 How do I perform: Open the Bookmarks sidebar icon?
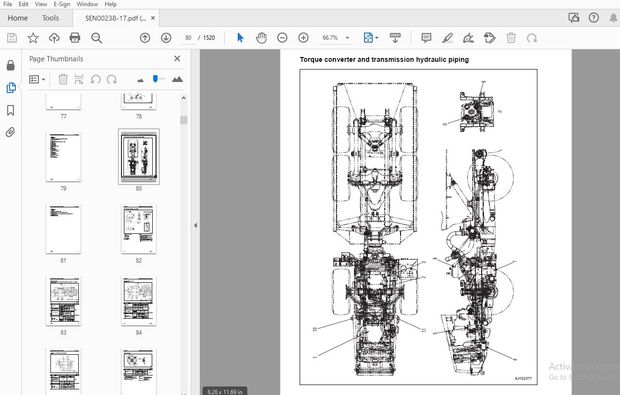(x=11, y=110)
